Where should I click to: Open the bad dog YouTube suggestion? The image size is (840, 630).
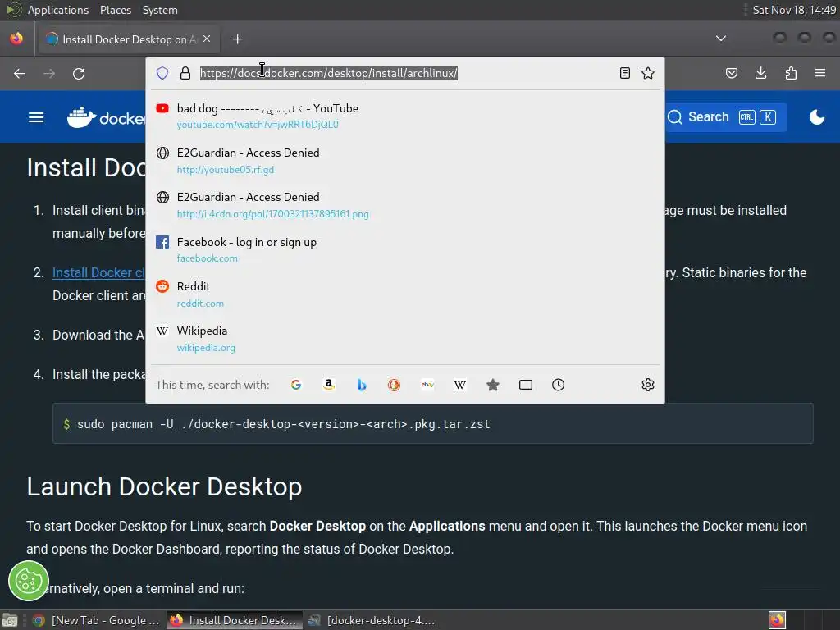[405, 116]
